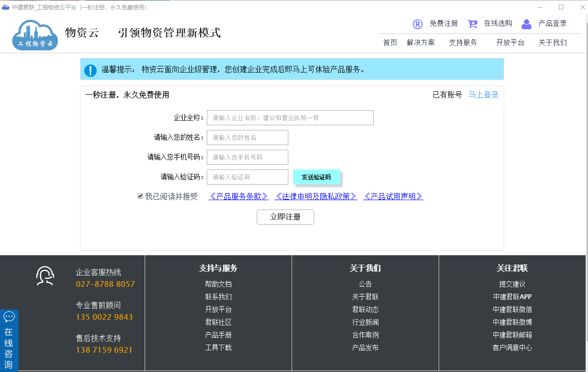Open 在线选购 via the shopping cart icon
The image size is (588, 372).
pos(473,24)
